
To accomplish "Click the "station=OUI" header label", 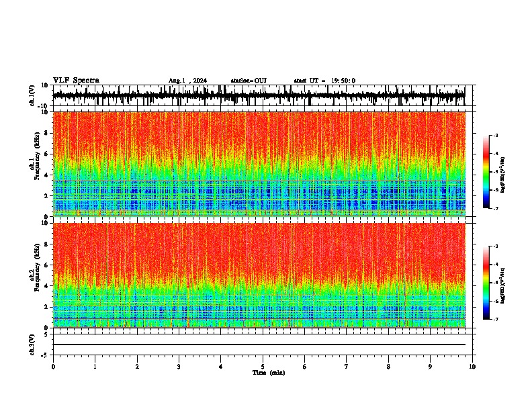I will click(249, 81).
